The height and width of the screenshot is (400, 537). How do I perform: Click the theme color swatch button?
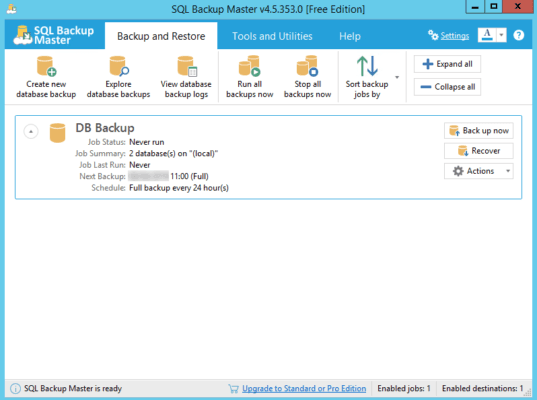(x=487, y=35)
